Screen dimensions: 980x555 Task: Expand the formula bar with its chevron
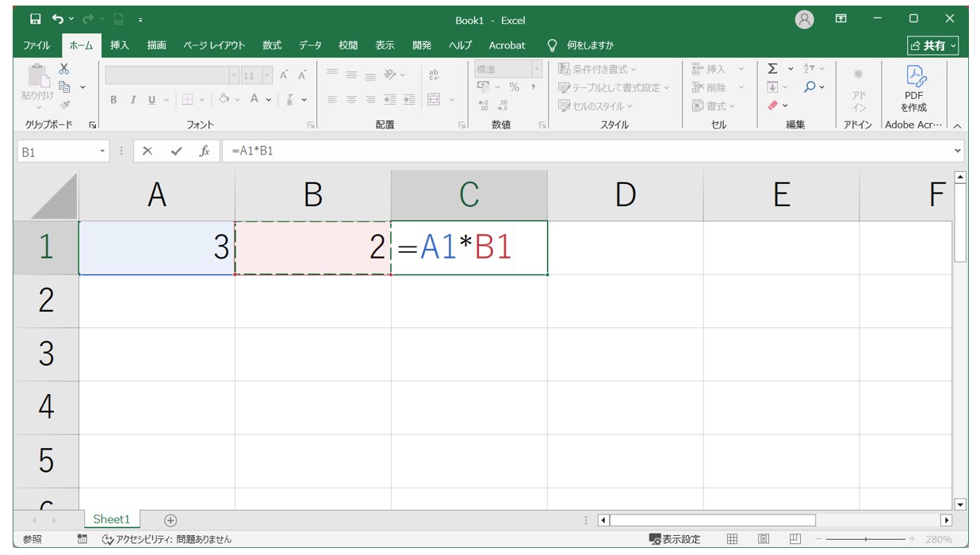(959, 151)
